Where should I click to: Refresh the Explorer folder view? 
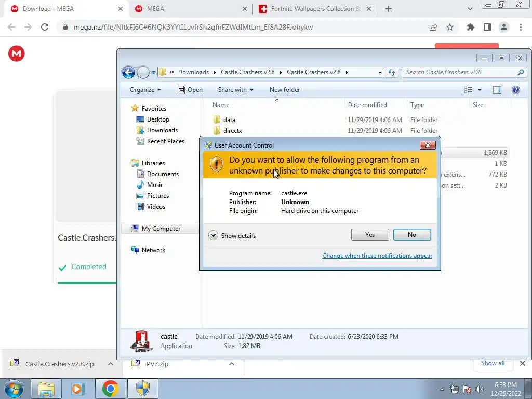coord(392,72)
